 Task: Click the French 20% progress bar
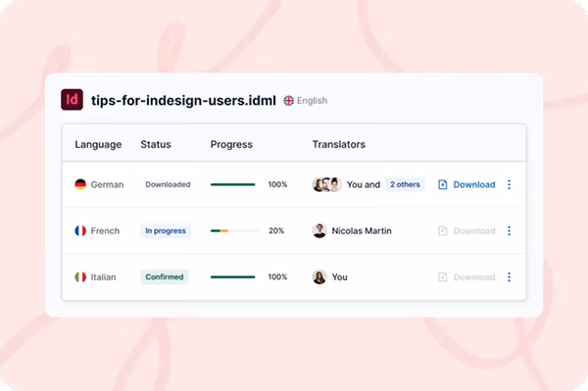(234, 230)
